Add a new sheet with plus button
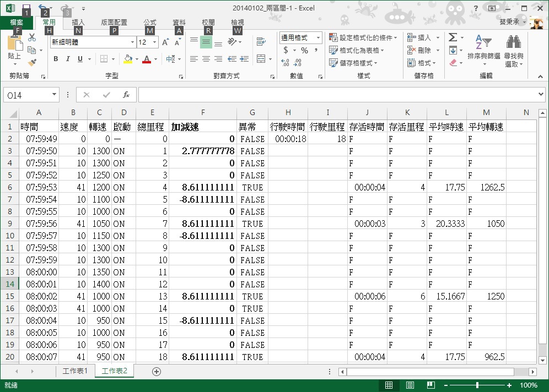The width and height of the screenshot is (549, 392). 157,372
